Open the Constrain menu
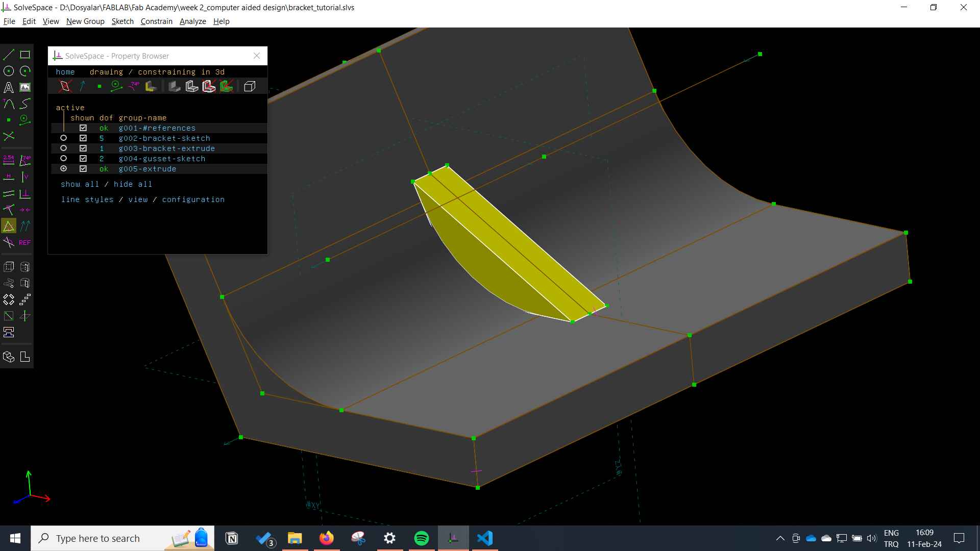Viewport: 980px width, 551px height. [x=157, y=21]
